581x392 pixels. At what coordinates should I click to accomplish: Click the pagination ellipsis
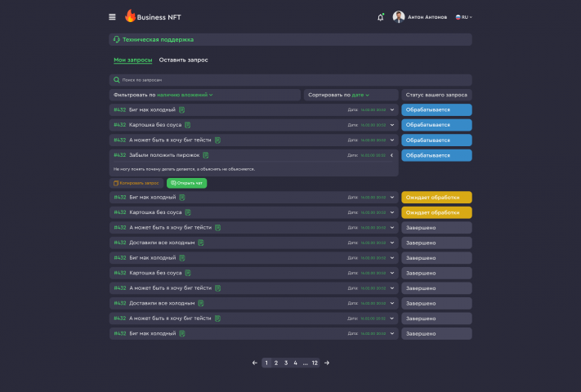click(x=305, y=363)
